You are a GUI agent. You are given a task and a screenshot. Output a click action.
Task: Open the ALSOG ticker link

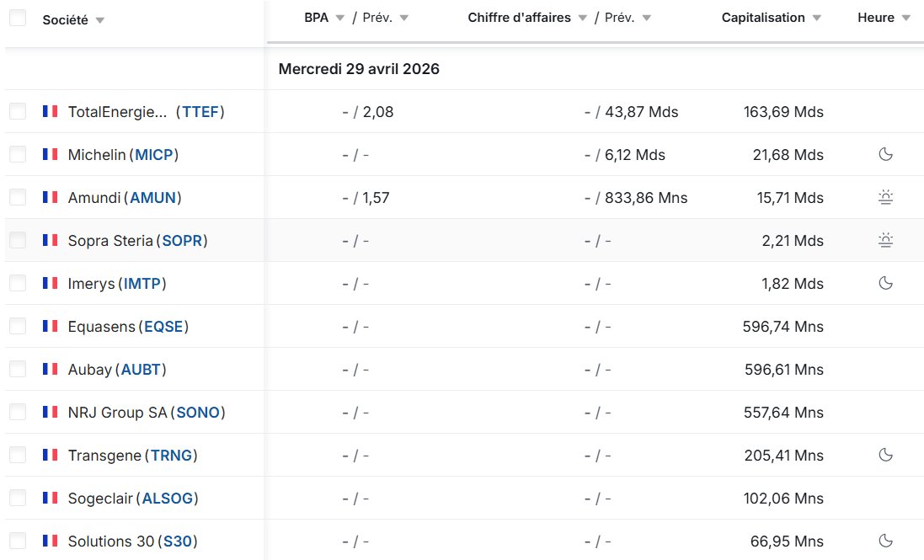pyautogui.click(x=168, y=499)
